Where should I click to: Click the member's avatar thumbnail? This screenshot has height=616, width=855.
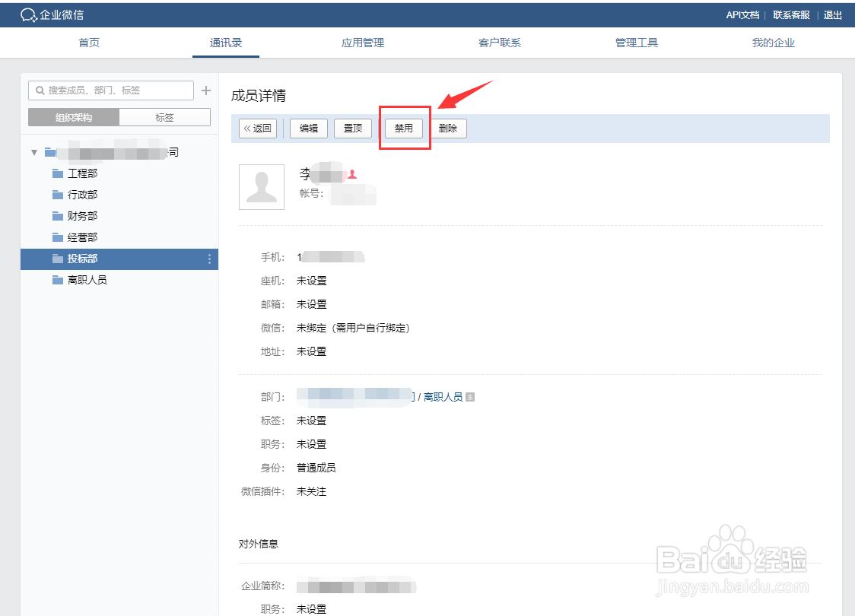261,186
